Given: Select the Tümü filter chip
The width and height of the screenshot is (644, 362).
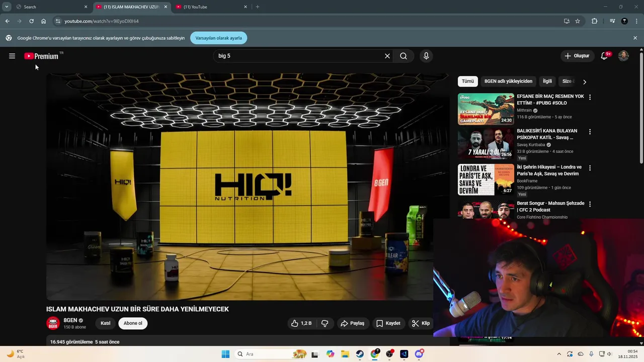Looking at the screenshot, I should [468, 81].
